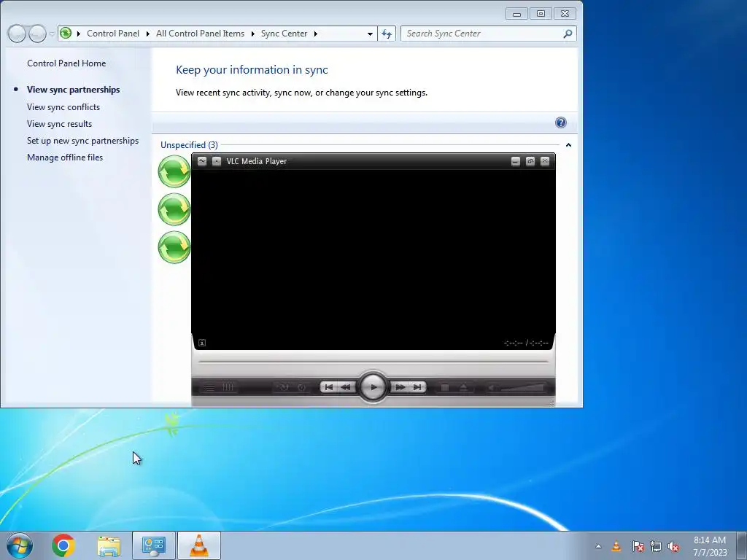This screenshot has width=747, height=560.
Task: Stop playback in VLC
Action: click(x=445, y=388)
